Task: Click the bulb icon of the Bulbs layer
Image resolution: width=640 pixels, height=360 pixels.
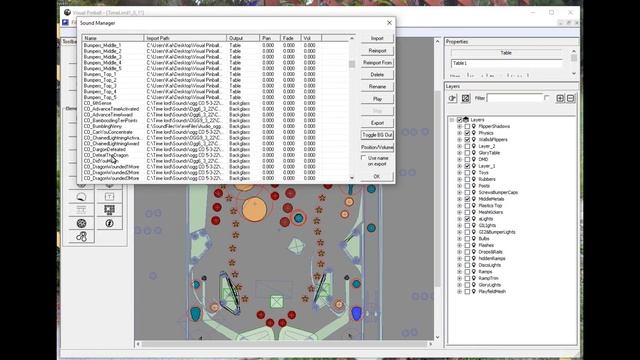Action: tap(474, 238)
